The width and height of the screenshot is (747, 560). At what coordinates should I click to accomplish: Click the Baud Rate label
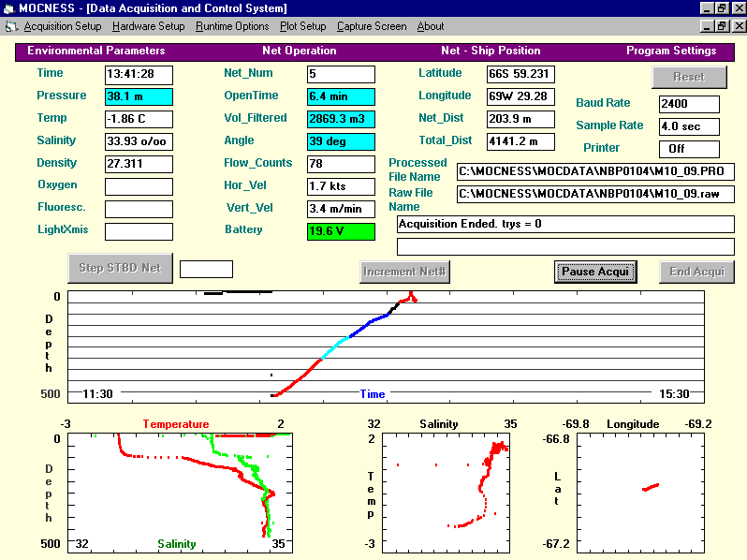click(x=603, y=103)
